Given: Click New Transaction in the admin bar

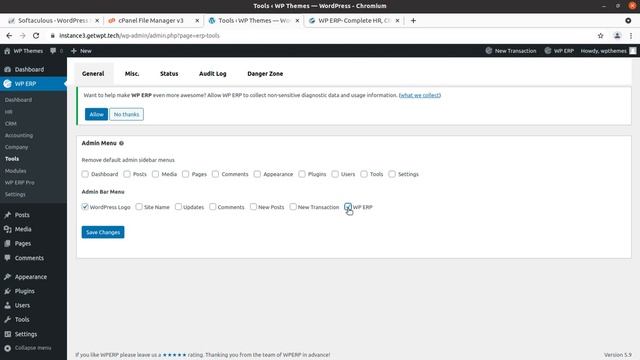Looking at the screenshot, I should [x=511, y=51].
